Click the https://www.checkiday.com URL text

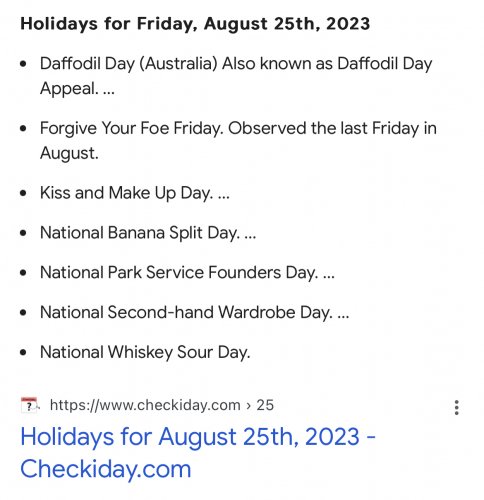point(145,405)
